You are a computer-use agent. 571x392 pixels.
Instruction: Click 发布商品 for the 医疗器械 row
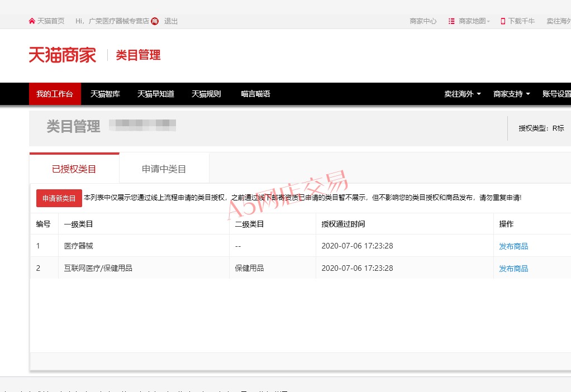(513, 246)
